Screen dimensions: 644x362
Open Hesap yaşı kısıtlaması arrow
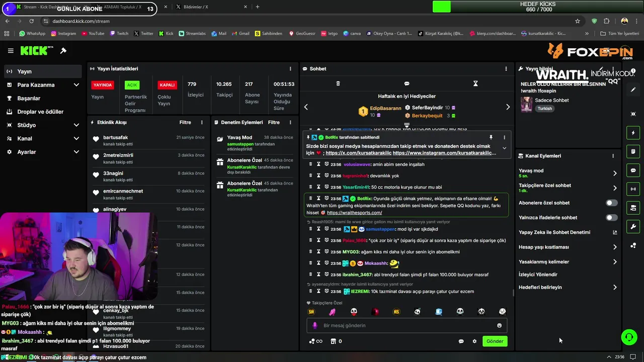coord(614,247)
